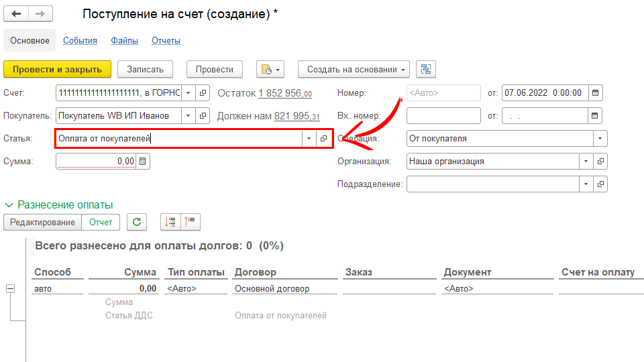644x362 pixels.
Task: Open the calendar picker for the document date
Action: pyautogui.click(x=595, y=93)
